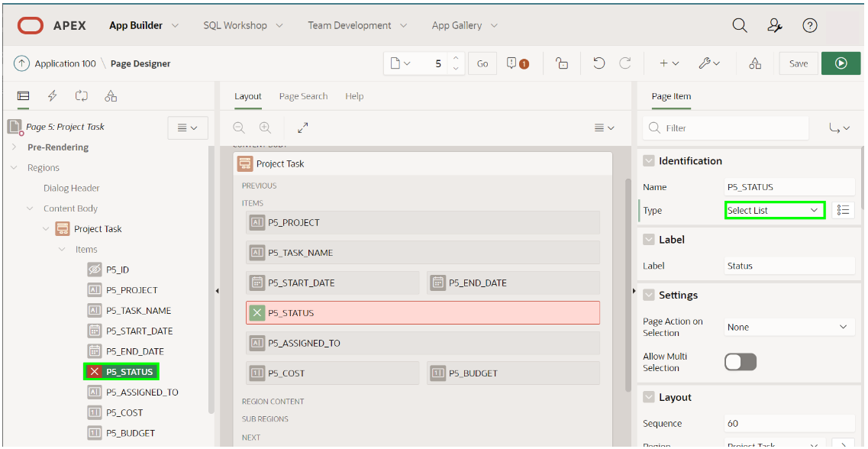Open the App Gallery menu

[465, 25]
